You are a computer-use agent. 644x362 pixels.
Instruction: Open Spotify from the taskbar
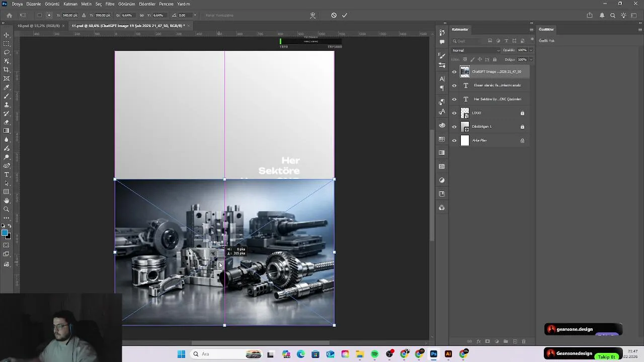374,354
